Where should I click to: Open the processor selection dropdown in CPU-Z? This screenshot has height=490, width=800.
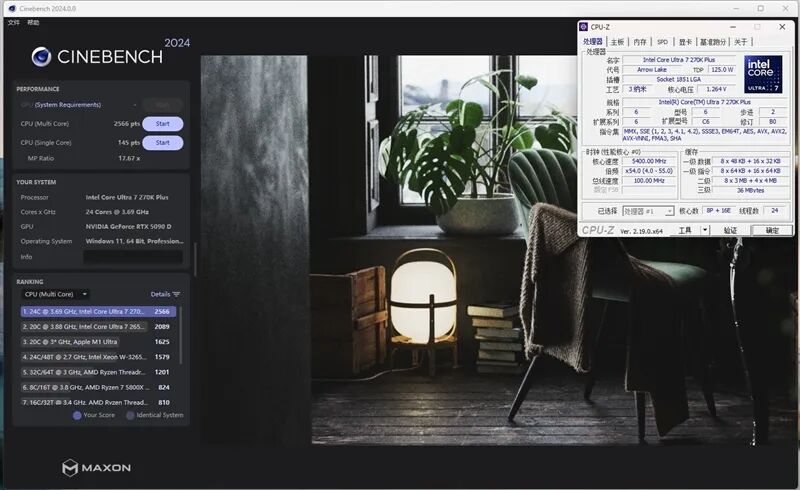pyautogui.click(x=646, y=211)
